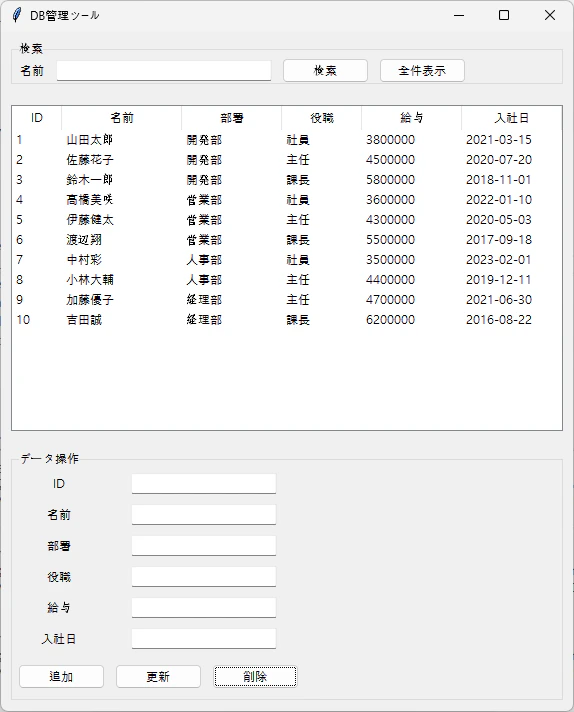The height and width of the screenshot is (712, 574).
Task: Focus the 部署 field in データ操作
Action: (x=204, y=545)
